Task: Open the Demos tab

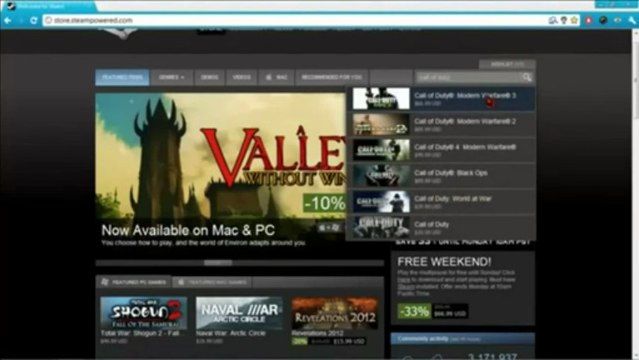Action: [x=209, y=77]
